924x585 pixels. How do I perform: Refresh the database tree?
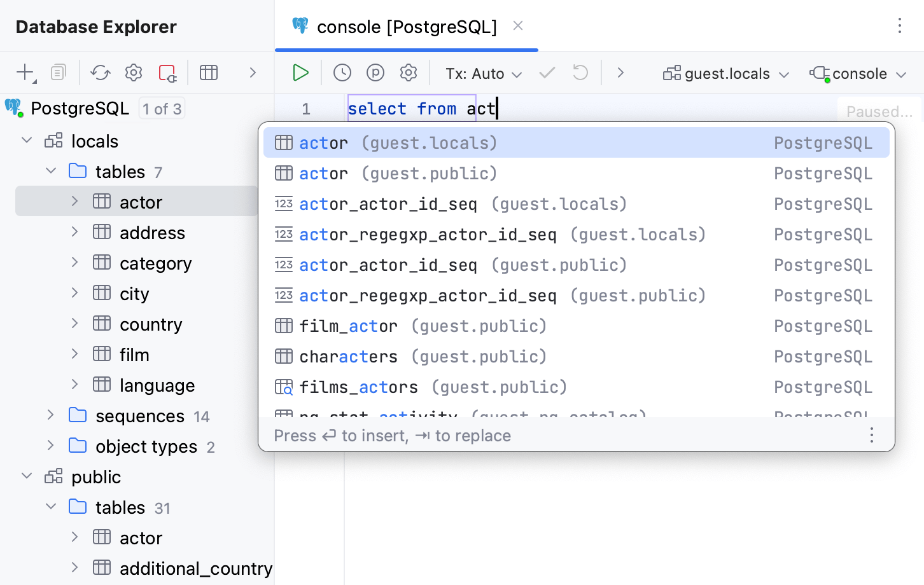[101, 72]
